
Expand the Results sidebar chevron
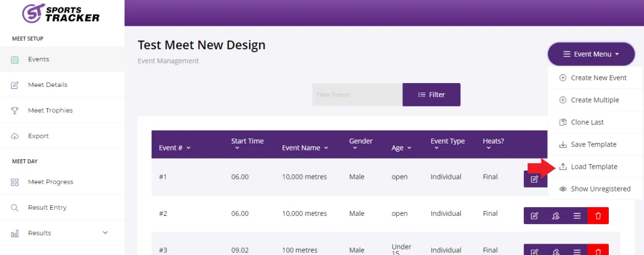105,233
